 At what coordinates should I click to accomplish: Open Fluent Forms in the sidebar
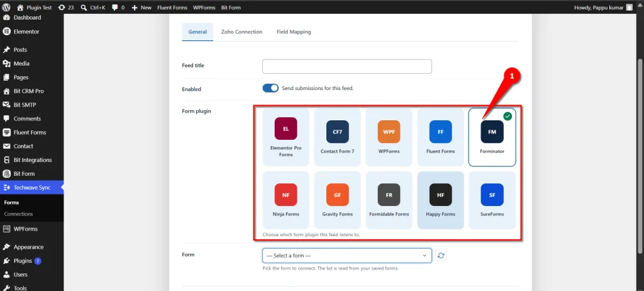tap(31, 132)
